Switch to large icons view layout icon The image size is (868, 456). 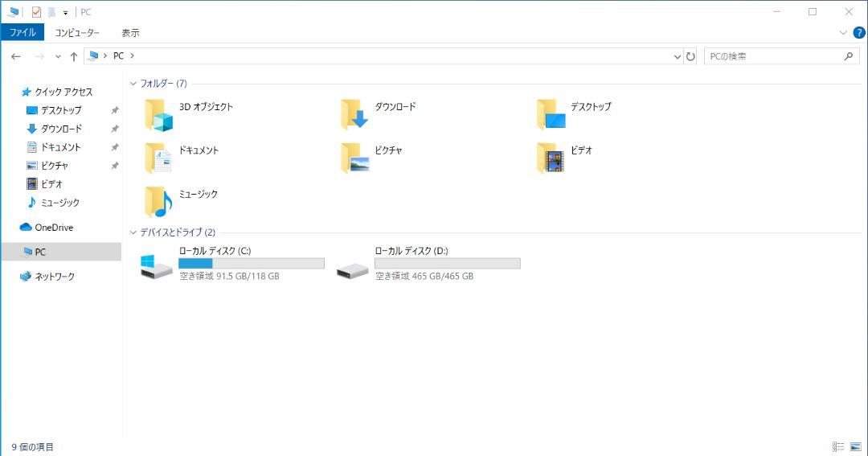click(856, 446)
